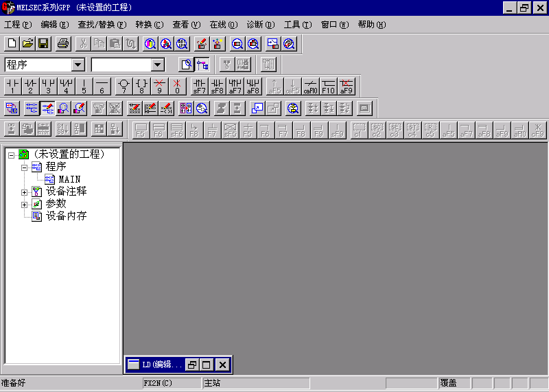This screenshot has height=392, width=549.
Task: Expand the 参数 tree node
Action: [25, 204]
